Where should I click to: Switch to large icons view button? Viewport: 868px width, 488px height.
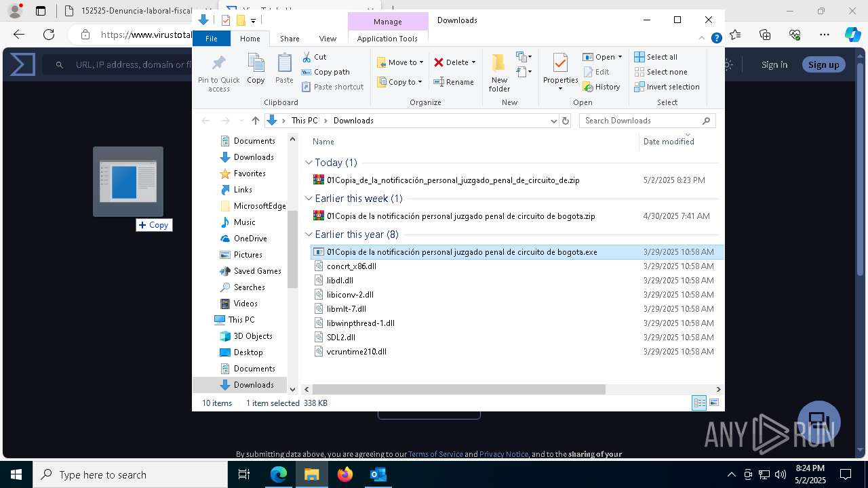(x=713, y=403)
